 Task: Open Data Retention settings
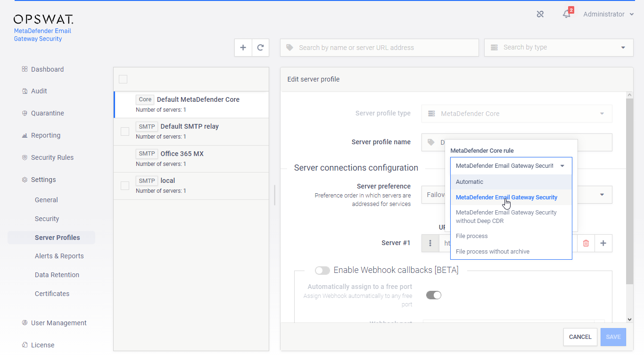[57, 275]
